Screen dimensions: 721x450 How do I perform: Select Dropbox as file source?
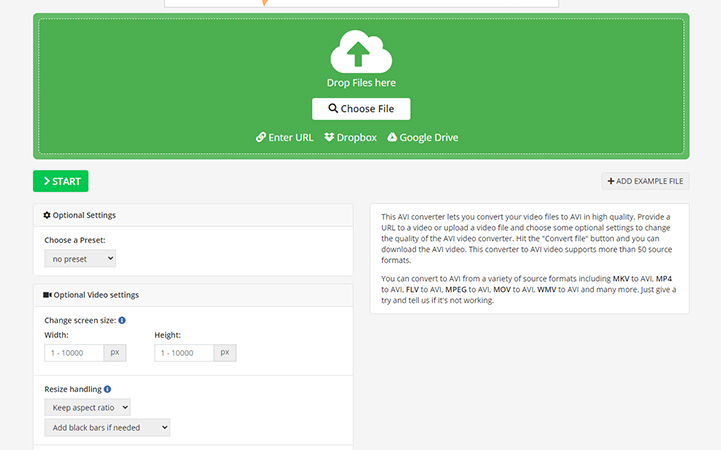(x=350, y=138)
